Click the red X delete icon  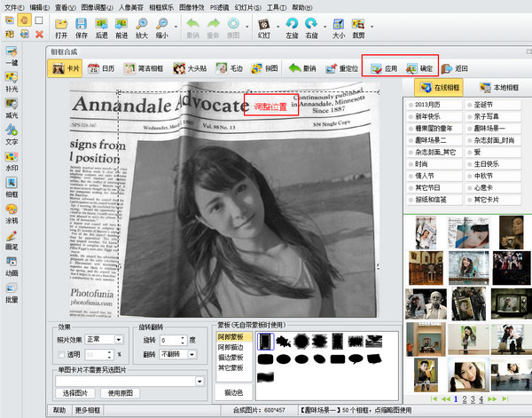pyautogui.click(x=39, y=34)
